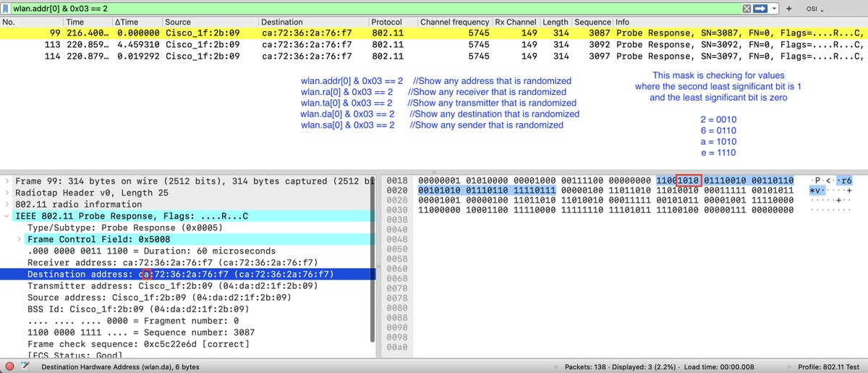Sort packets by No. column header
The height and width of the screenshot is (373, 868).
31,22
